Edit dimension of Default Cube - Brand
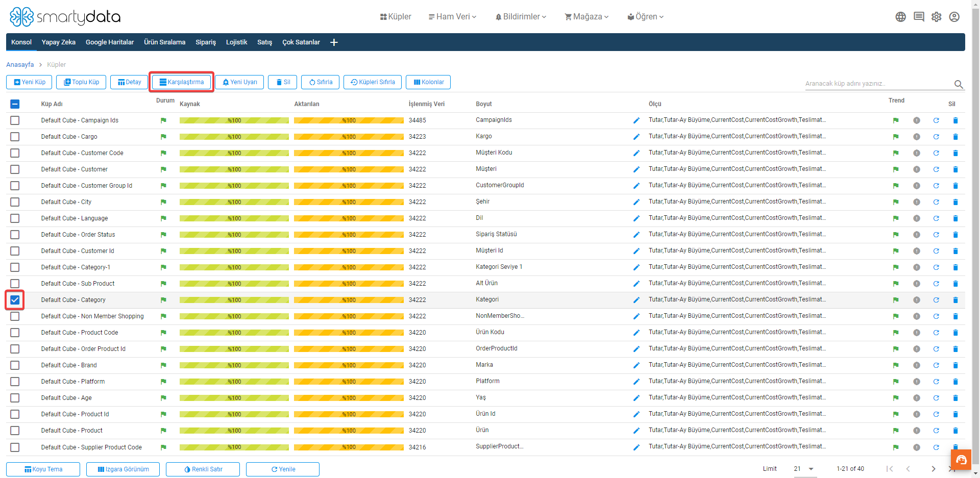Screen dimensions: 980x478 tap(636, 365)
